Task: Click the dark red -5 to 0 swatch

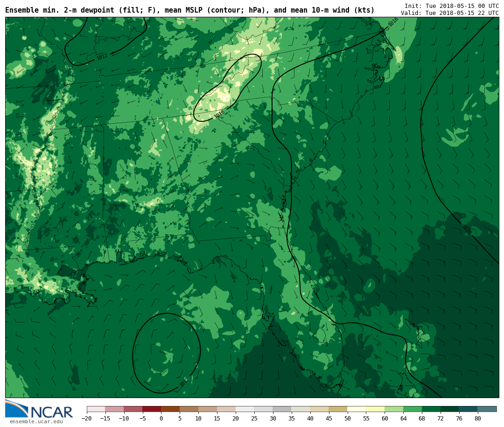Action: pyautogui.click(x=152, y=409)
